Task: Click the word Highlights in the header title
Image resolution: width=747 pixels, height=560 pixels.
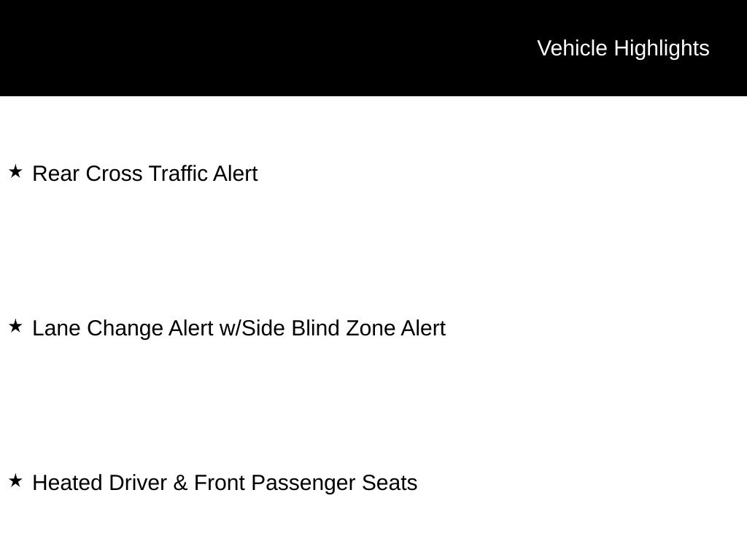Action: 662,48
